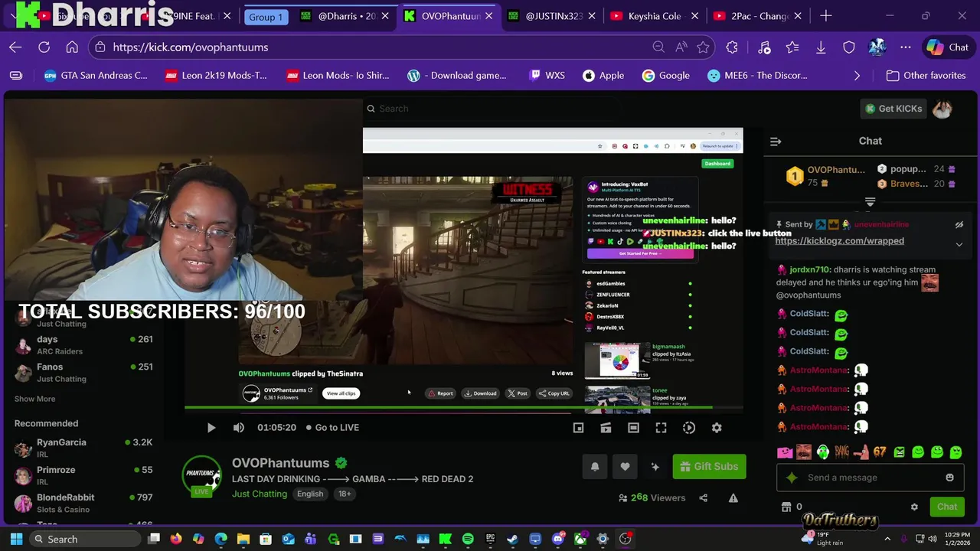Hide the pinned message with eye icon
The height and width of the screenshot is (551, 980).
(x=959, y=225)
